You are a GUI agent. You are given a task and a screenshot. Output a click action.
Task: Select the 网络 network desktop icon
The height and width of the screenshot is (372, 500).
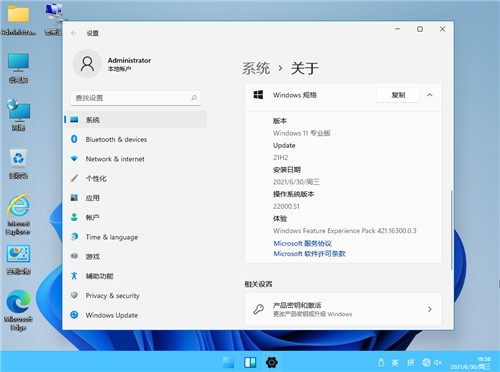pos(18,115)
